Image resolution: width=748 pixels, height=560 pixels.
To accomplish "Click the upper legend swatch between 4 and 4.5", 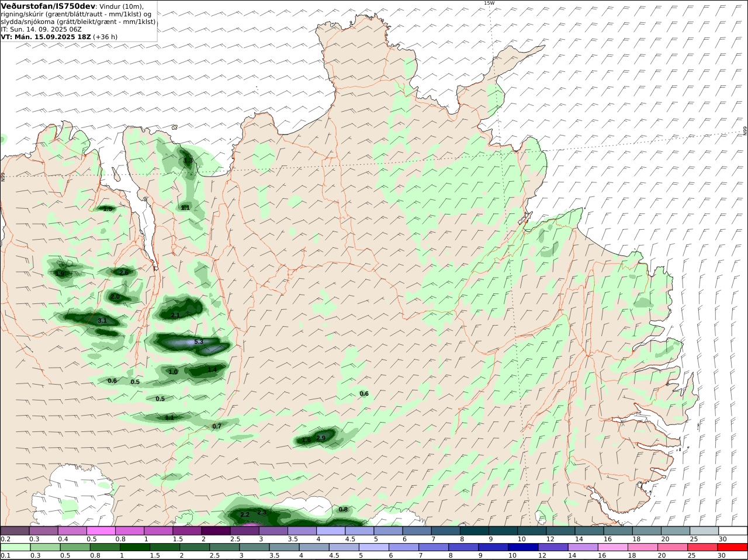I will [331, 531].
